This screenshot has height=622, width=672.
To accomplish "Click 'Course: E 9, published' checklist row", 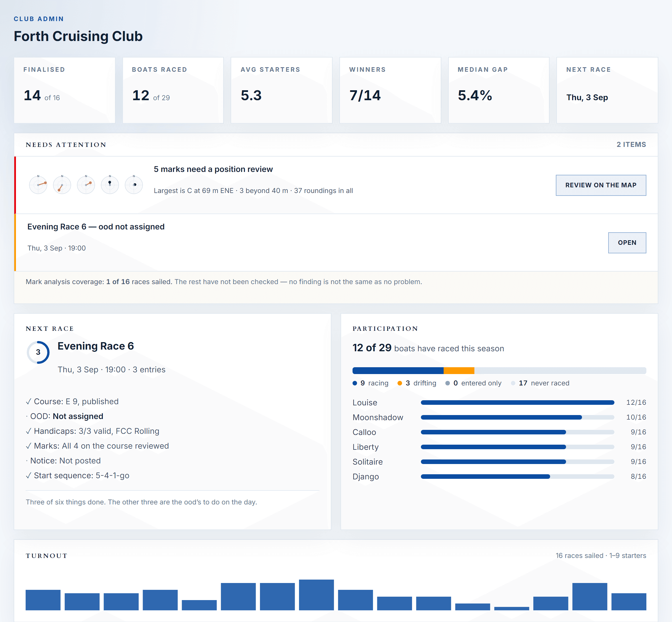I will pyautogui.click(x=72, y=402).
